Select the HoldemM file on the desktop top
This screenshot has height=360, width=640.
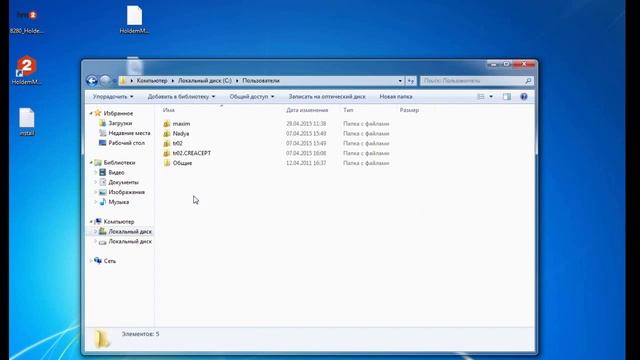click(134, 20)
